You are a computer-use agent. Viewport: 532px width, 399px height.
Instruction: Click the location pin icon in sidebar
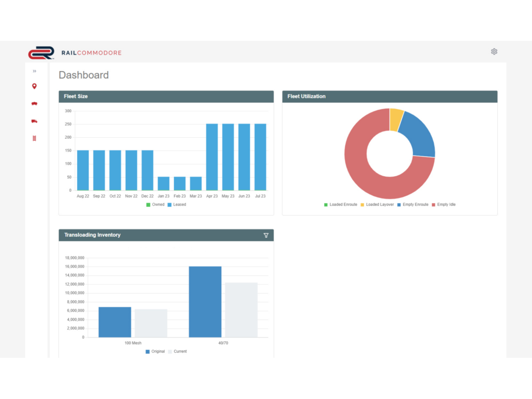coord(34,86)
